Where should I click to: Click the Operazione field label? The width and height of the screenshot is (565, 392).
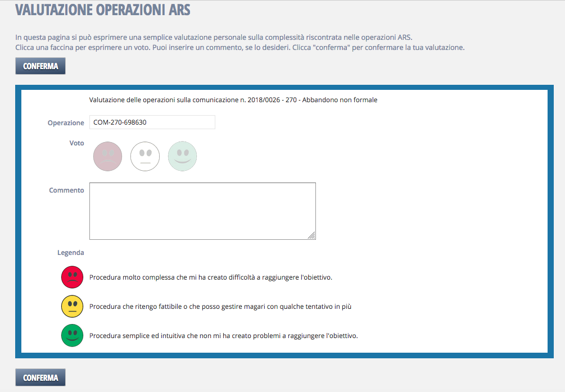click(66, 123)
